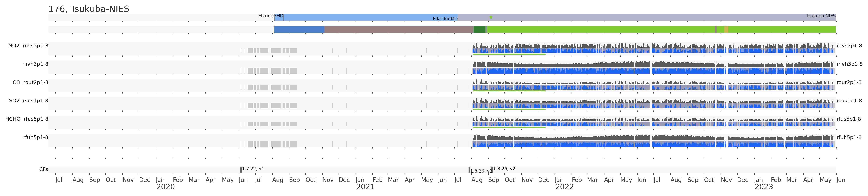This screenshot has width=868, height=196.
Task: Select the HCHO rfus5p1-8 row label
Action: click(27, 119)
